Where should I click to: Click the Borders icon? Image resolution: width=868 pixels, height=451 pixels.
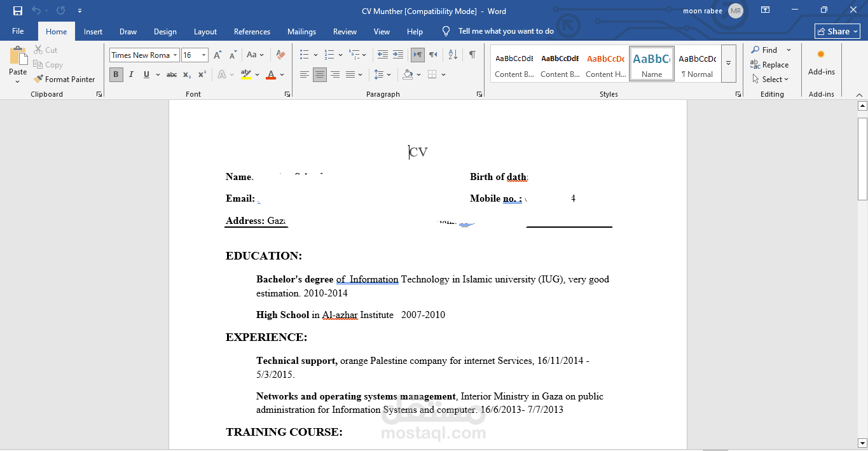pyautogui.click(x=432, y=74)
